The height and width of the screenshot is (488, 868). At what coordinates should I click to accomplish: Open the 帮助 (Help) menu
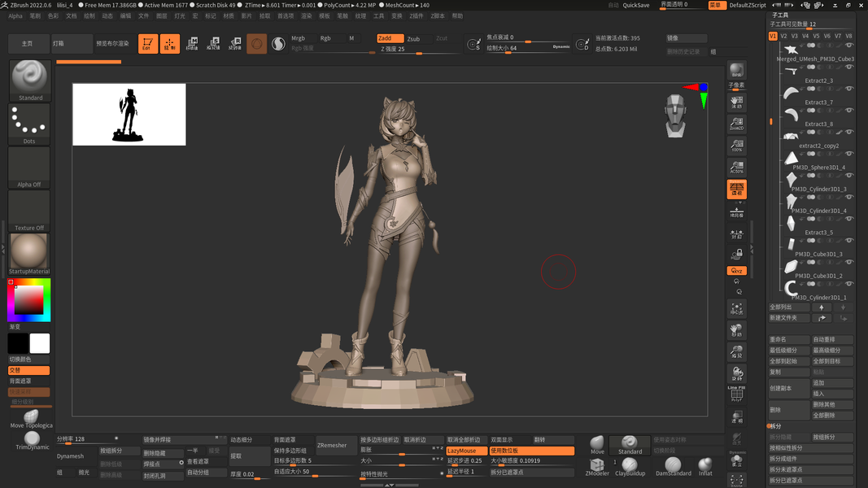click(x=457, y=16)
